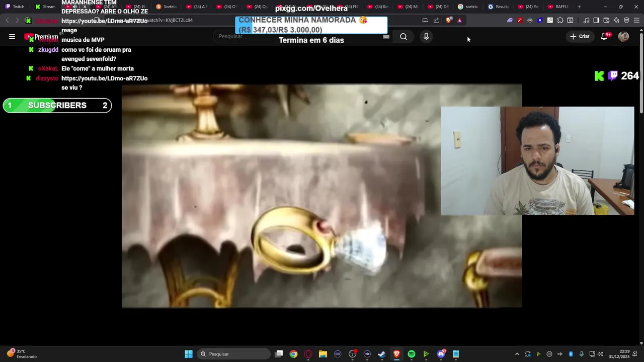Show hidden system tray icons chevron
Viewport: 644px width, 362px height.
tap(517, 354)
